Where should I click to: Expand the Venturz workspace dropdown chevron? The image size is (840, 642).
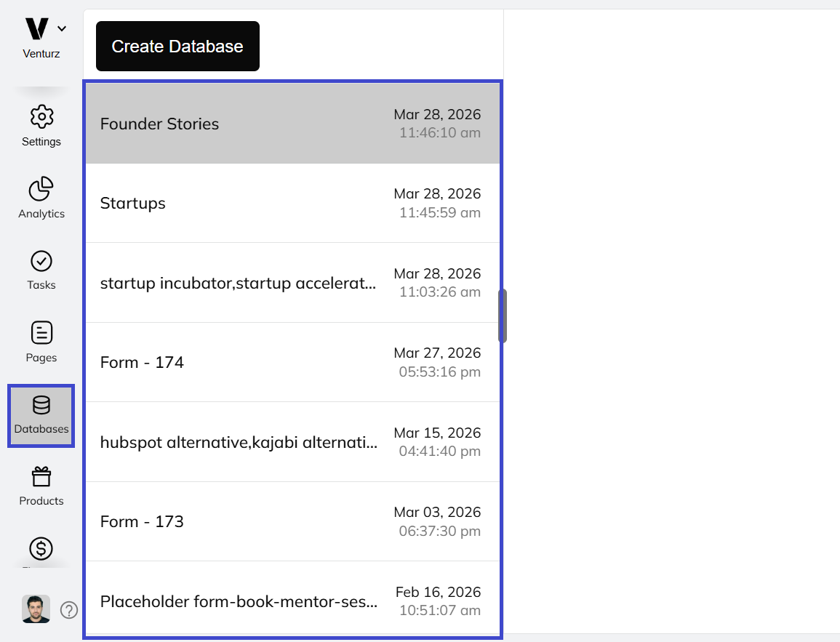(x=62, y=28)
